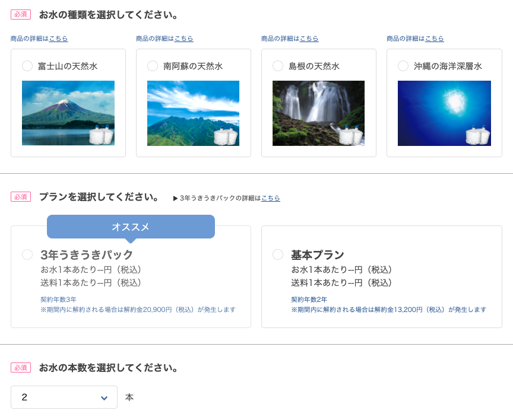
Task: Open product details link above 沖縄の海洋深層水
Action: (x=434, y=39)
